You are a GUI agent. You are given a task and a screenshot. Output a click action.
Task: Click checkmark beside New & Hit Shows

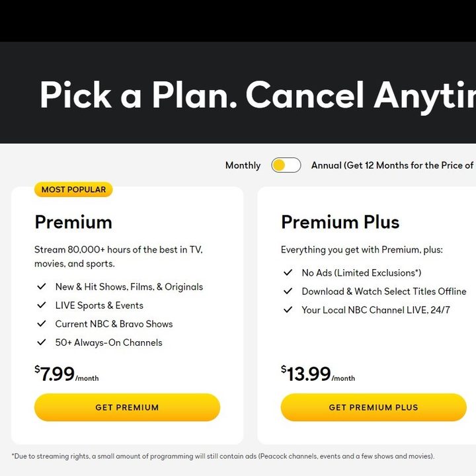coord(41,286)
